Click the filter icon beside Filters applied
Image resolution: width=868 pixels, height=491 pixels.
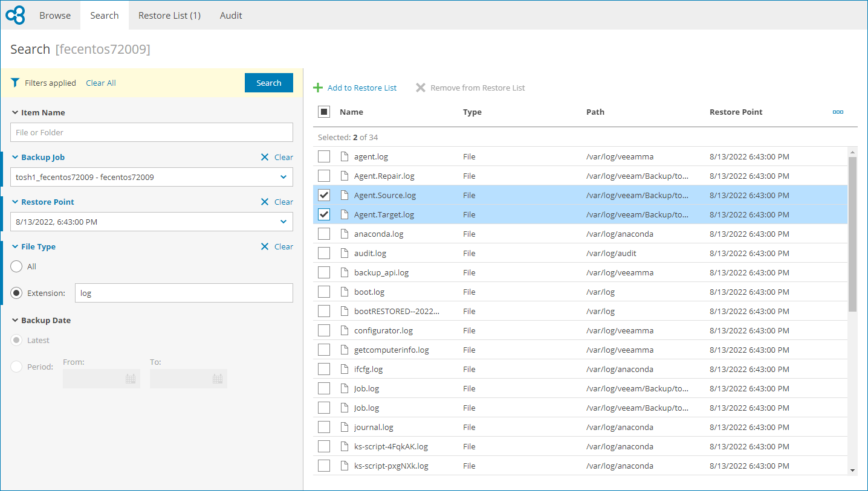15,82
